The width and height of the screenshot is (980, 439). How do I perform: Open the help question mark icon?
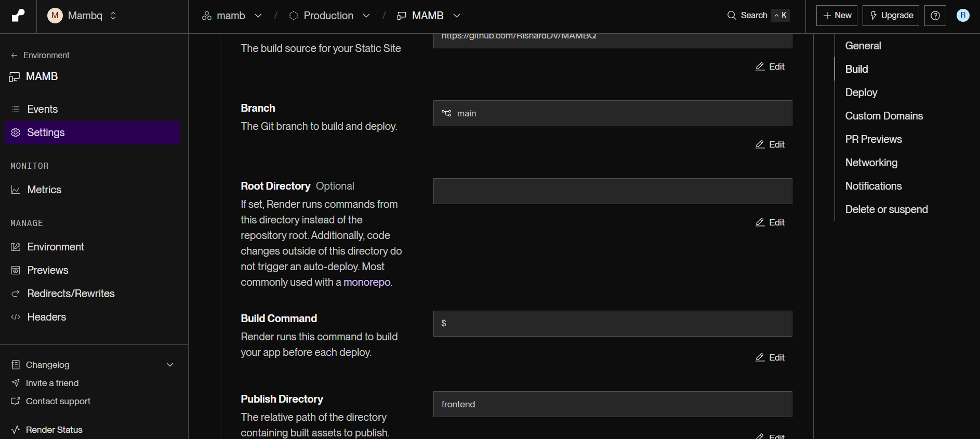[x=935, y=16]
